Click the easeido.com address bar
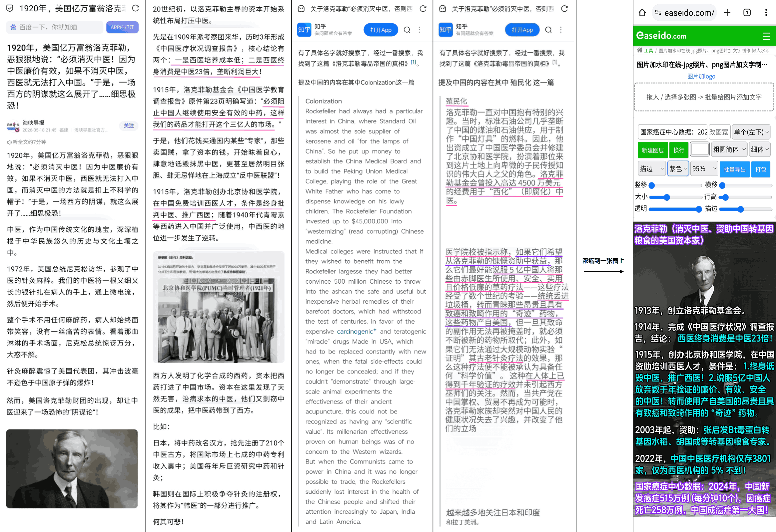 (x=684, y=13)
